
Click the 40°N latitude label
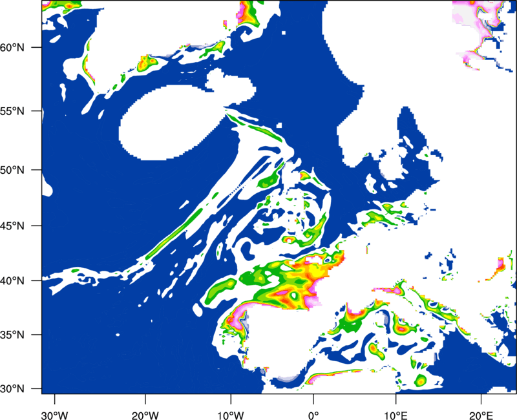pyautogui.click(x=12, y=281)
